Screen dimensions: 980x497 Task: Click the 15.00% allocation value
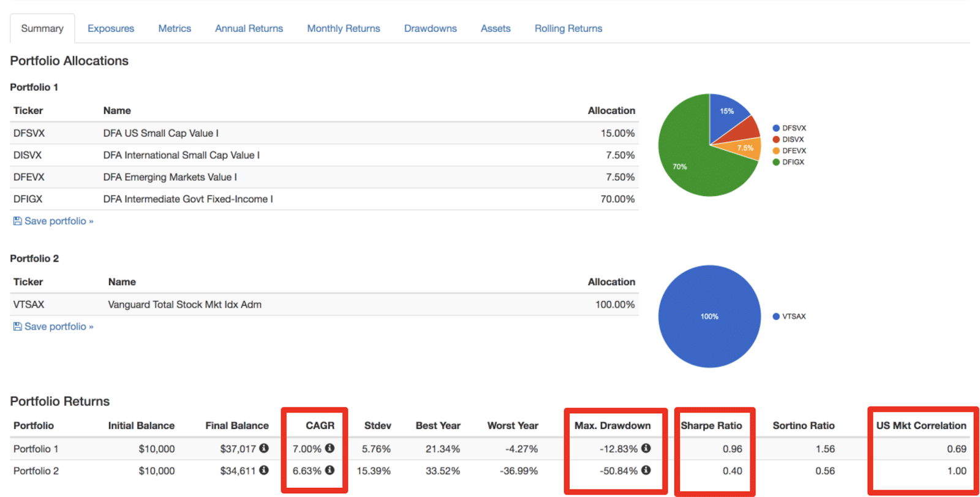point(617,133)
